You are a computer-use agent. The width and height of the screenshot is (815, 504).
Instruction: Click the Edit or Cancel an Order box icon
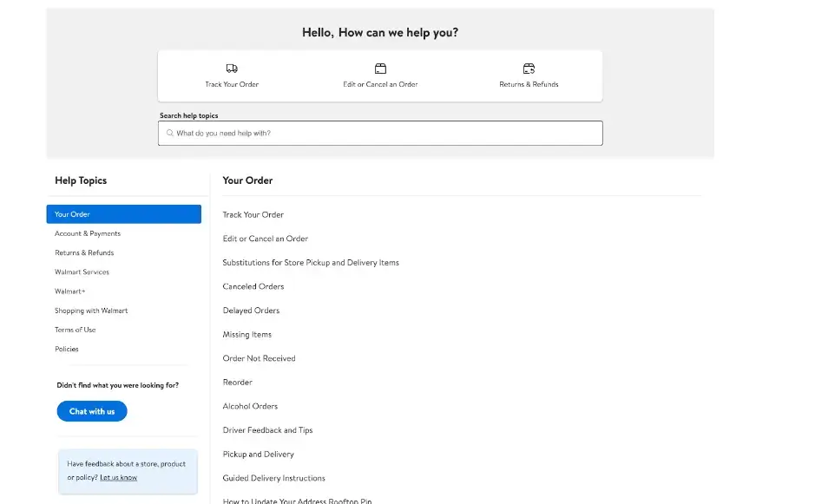tap(380, 69)
